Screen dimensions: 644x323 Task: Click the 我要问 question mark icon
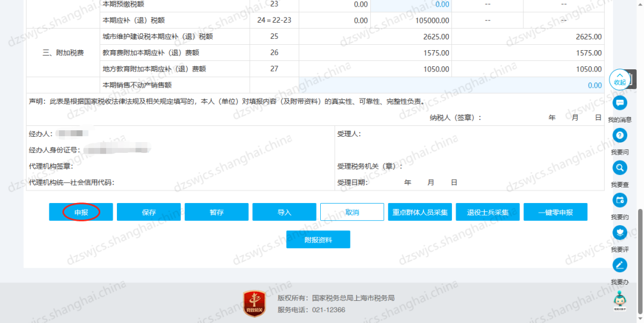click(x=620, y=136)
